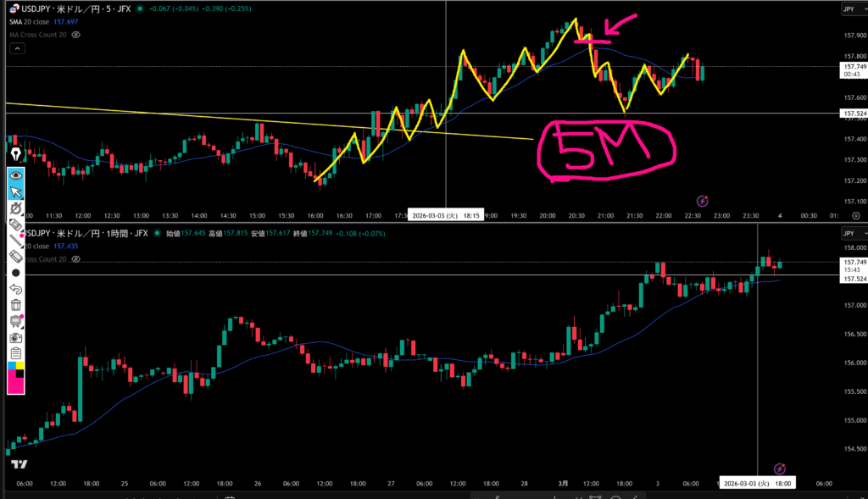The height and width of the screenshot is (499, 868).
Task: Click the lightning go-to-realtime icon on the top chart
Action: coord(702,201)
